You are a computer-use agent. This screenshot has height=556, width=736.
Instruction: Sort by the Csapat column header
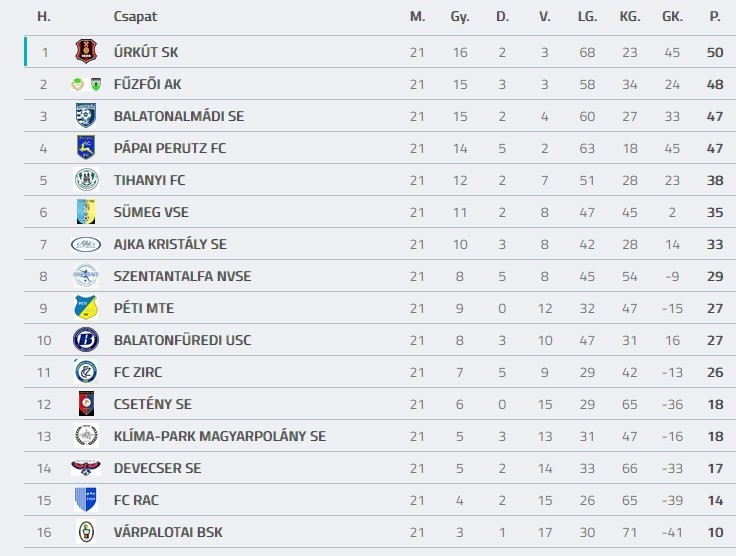(x=135, y=17)
